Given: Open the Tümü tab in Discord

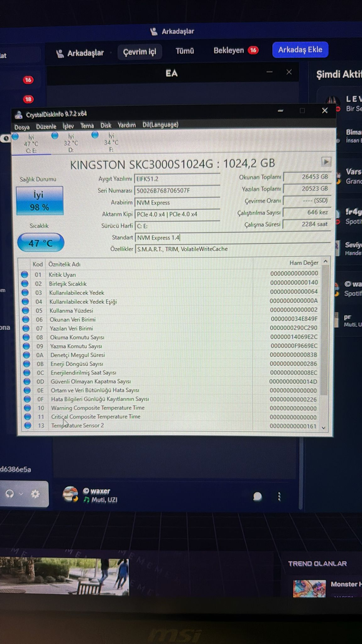Looking at the screenshot, I should tap(185, 51).
